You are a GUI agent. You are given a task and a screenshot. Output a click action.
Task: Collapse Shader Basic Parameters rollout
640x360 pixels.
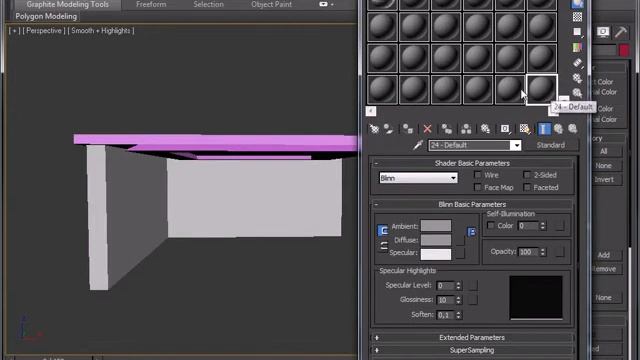pos(472,163)
